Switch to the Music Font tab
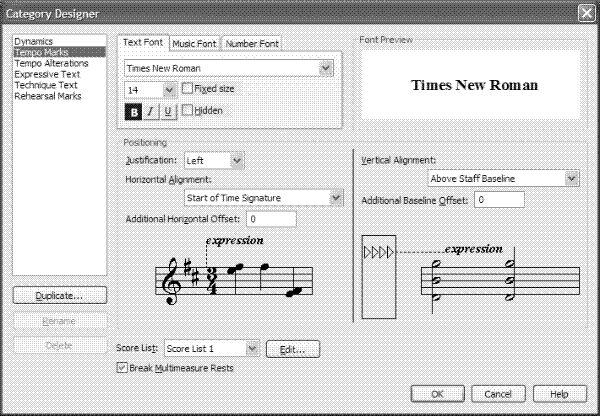 194,44
